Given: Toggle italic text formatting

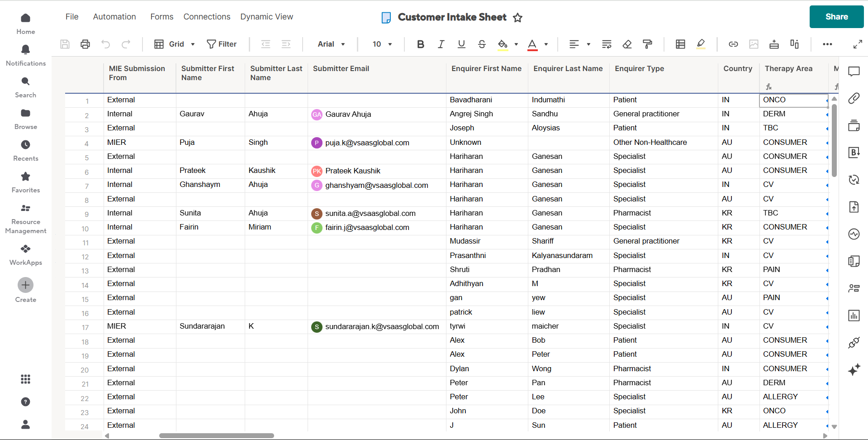Looking at the screenshot, I should pos(441,44).
